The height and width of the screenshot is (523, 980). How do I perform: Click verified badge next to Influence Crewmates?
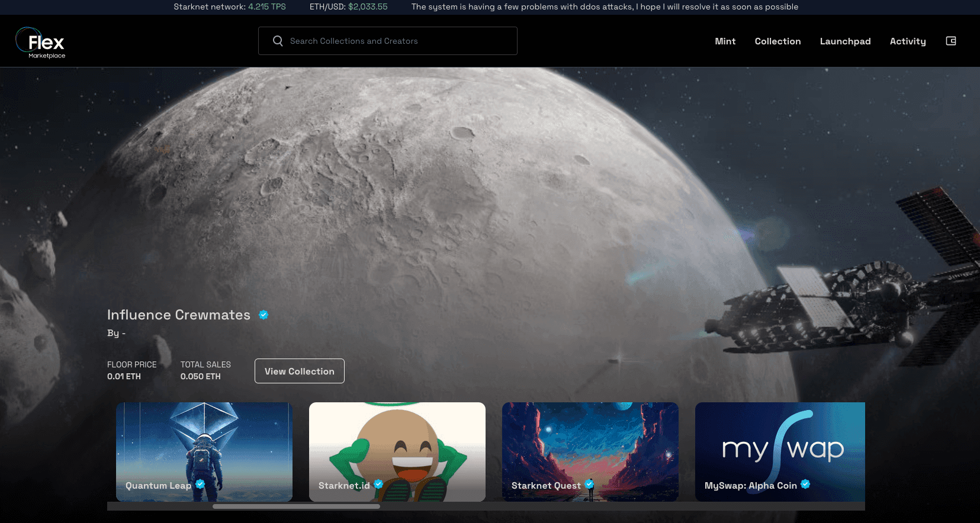tap(264, 315)
